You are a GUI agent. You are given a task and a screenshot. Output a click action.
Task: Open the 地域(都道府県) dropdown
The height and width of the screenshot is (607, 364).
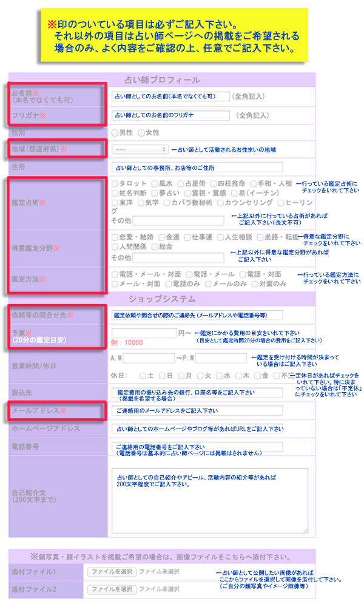point(140,149)
